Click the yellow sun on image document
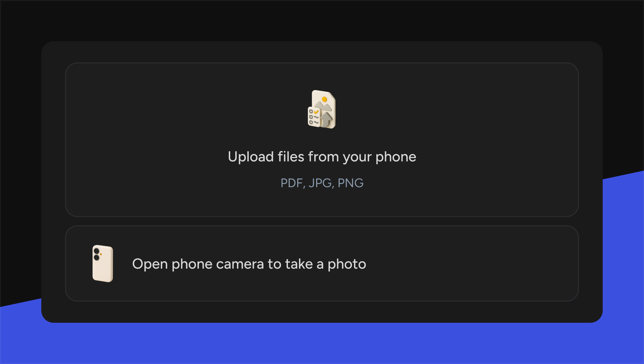644x364 pixels. tap(324, 99)
